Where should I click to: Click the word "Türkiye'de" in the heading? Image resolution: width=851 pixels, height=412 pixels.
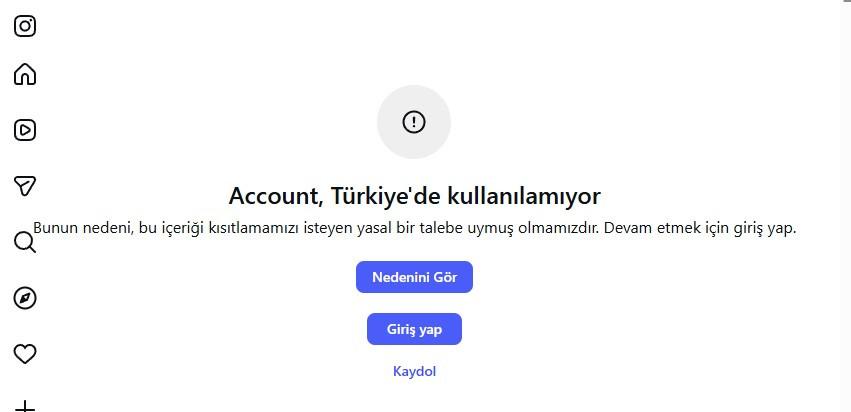[386, 196]
